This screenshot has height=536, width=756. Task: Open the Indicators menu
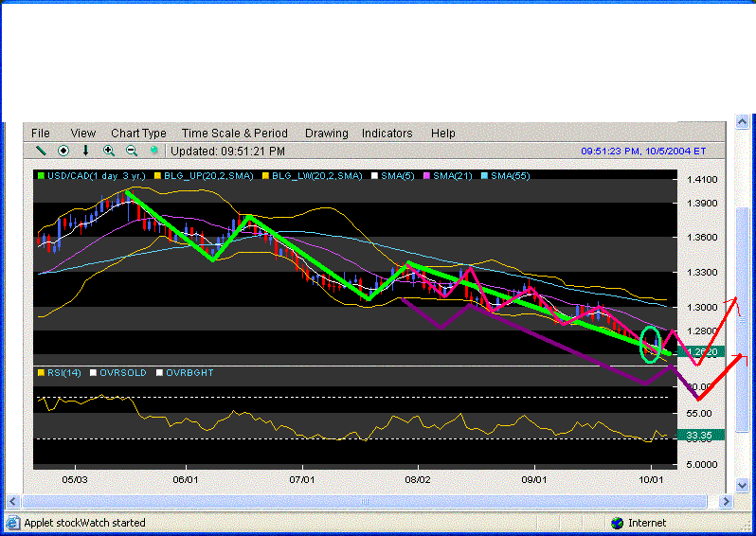(387, 134)
